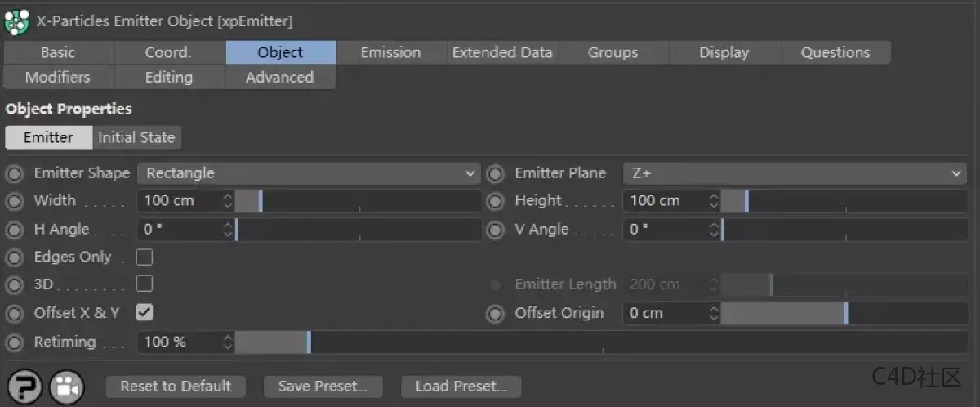Click the X-Particles emitter object icon
Screen dimensions: 980x407
(x=16, y=21)
